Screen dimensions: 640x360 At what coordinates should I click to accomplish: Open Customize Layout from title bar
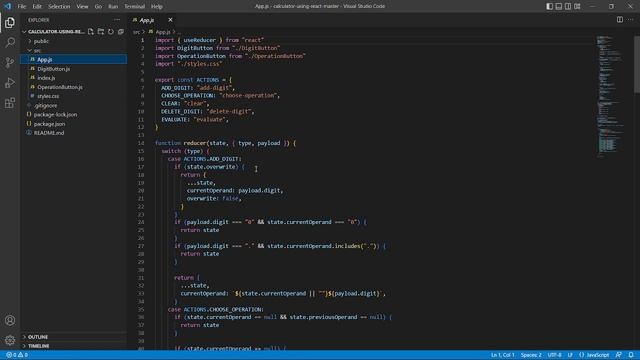[x=577, y=6]
